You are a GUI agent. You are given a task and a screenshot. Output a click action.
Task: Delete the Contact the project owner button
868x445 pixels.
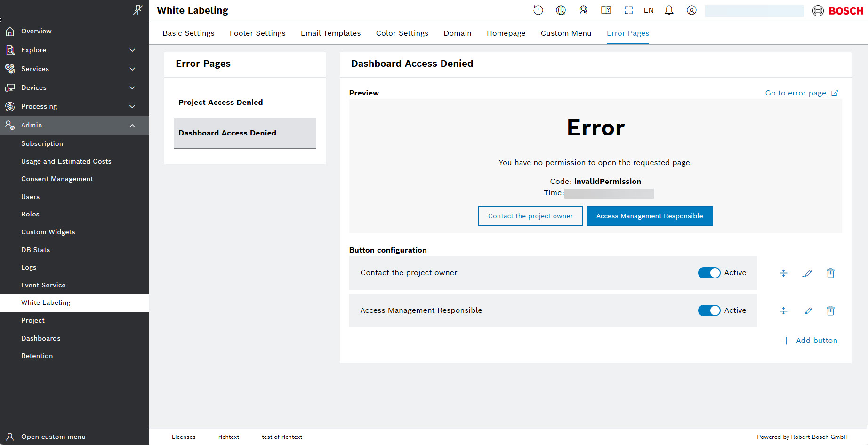[830, 273]
